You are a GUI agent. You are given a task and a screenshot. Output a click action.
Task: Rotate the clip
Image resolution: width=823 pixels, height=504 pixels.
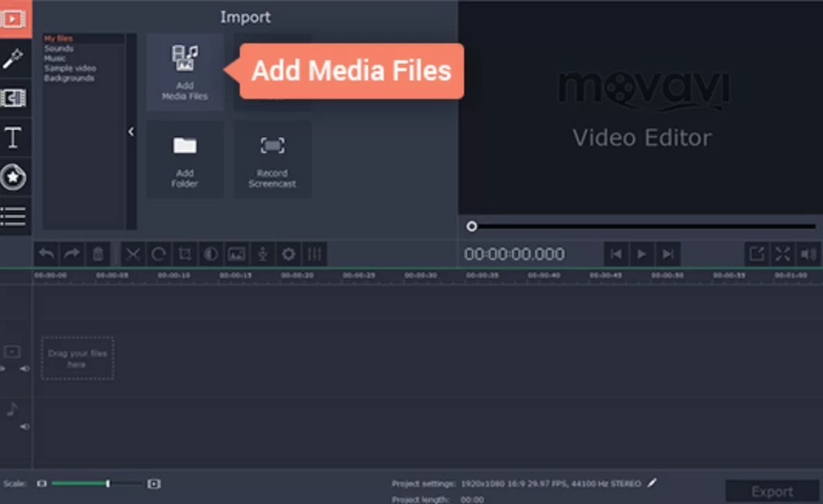159,254
